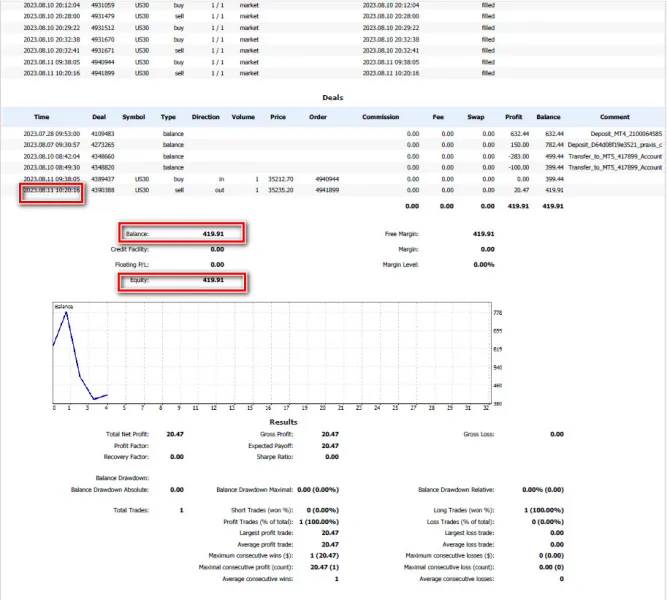Click the Deposit_MT4_2100064585 comment
Viewport: 667px width, 600px height.
[x=627, y=133]
